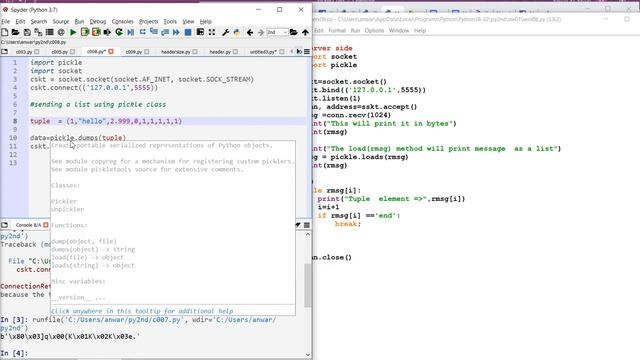
Task: Open file with the folder icon
Action: tap(16, 32)
